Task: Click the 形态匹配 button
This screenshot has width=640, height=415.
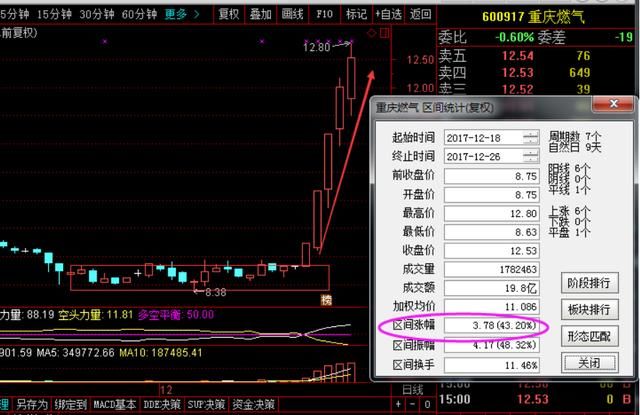Action: pos(589,336)
